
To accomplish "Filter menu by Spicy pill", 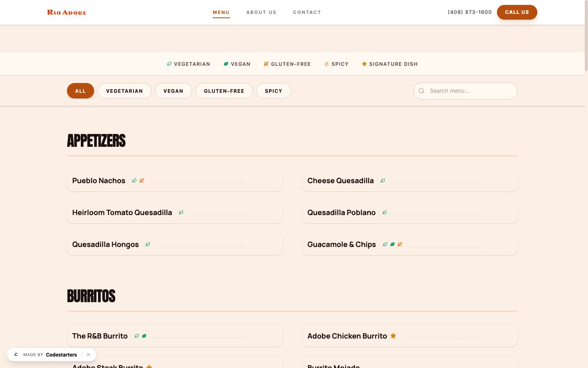I will coord(274,91).
